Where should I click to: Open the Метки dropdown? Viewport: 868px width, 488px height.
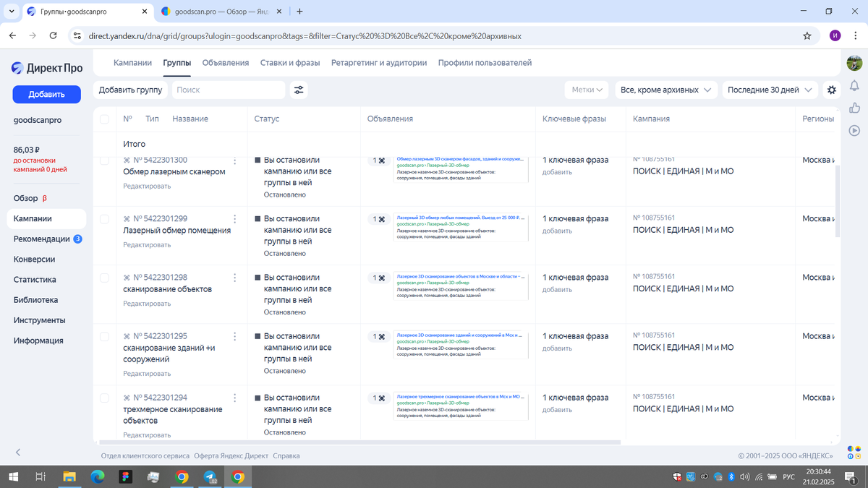[587, 90]
